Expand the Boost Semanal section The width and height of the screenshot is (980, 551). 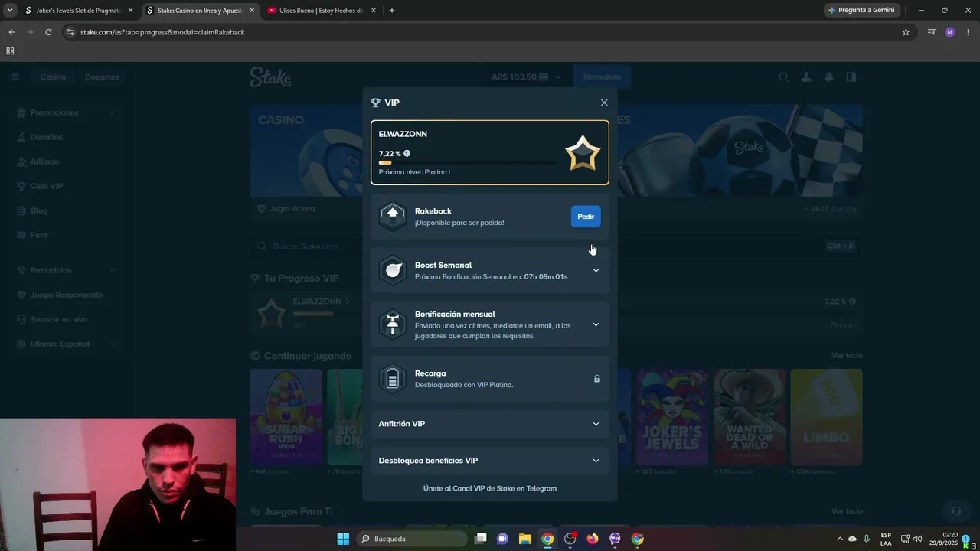[596, 270]
